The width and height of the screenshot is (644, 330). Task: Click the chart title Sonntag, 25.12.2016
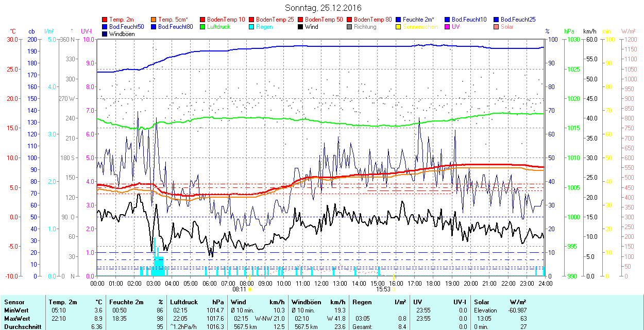point(323,8)
